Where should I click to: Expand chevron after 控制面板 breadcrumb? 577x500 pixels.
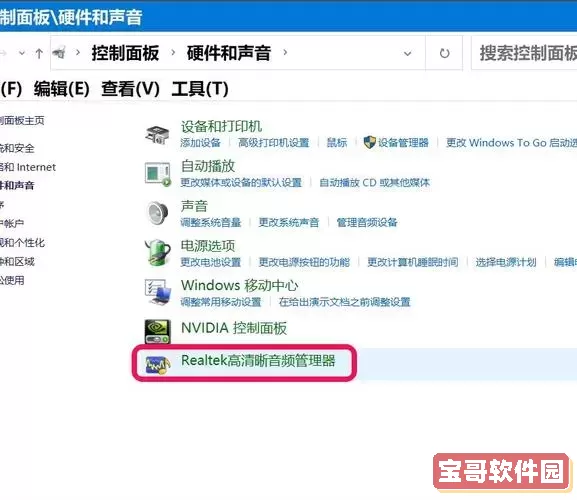point(173,53)
